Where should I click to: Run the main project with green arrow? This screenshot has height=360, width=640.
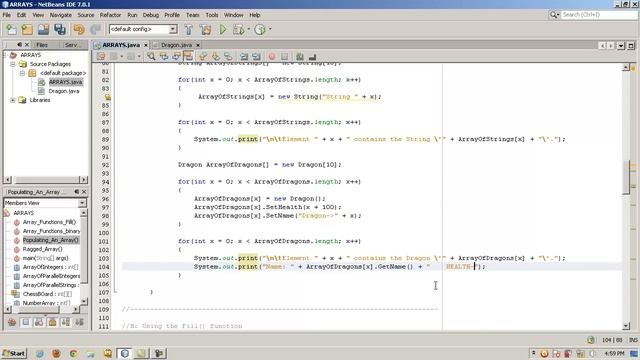click(223, 29)
